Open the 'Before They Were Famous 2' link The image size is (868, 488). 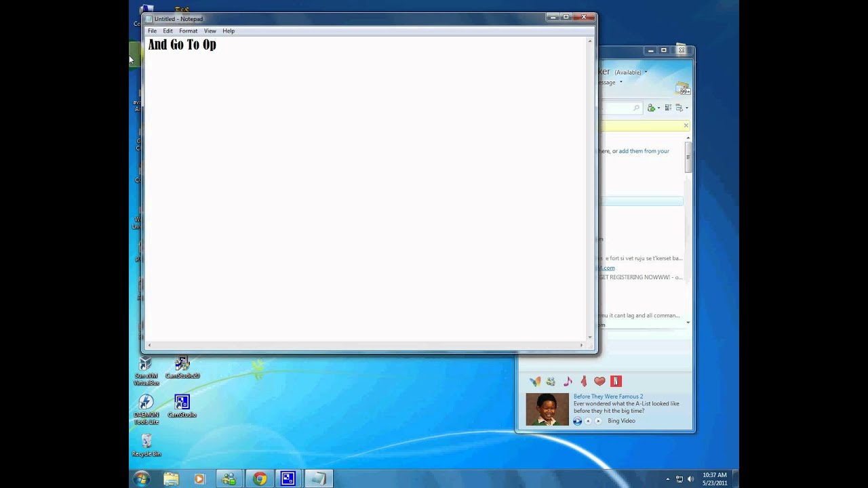608,396
